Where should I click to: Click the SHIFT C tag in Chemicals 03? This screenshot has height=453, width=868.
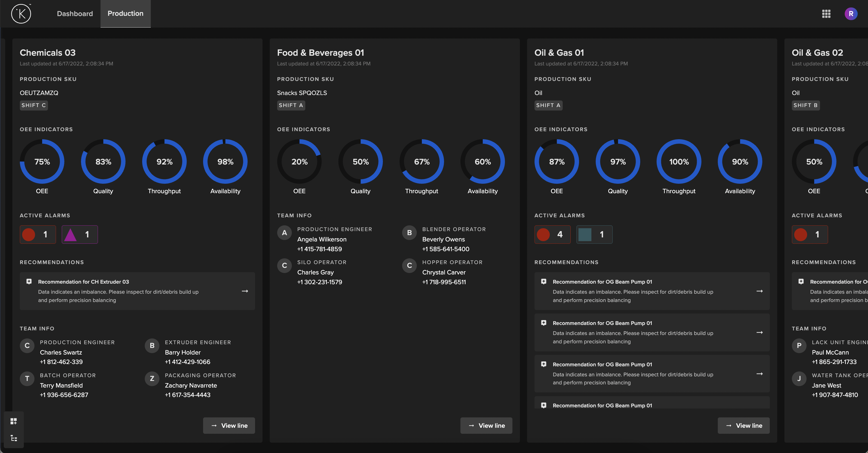(33, 105)
